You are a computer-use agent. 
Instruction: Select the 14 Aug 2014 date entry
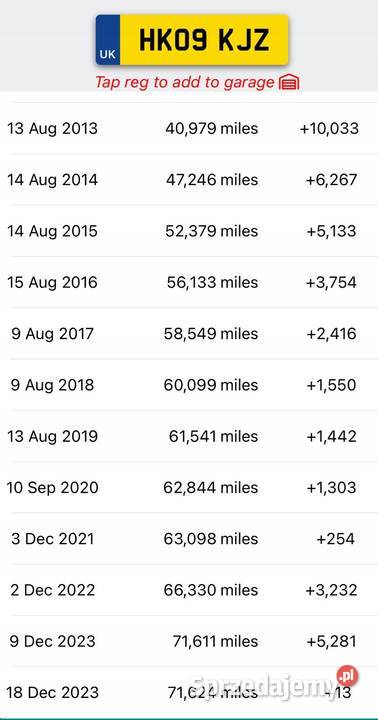click(x=52, y=180)
